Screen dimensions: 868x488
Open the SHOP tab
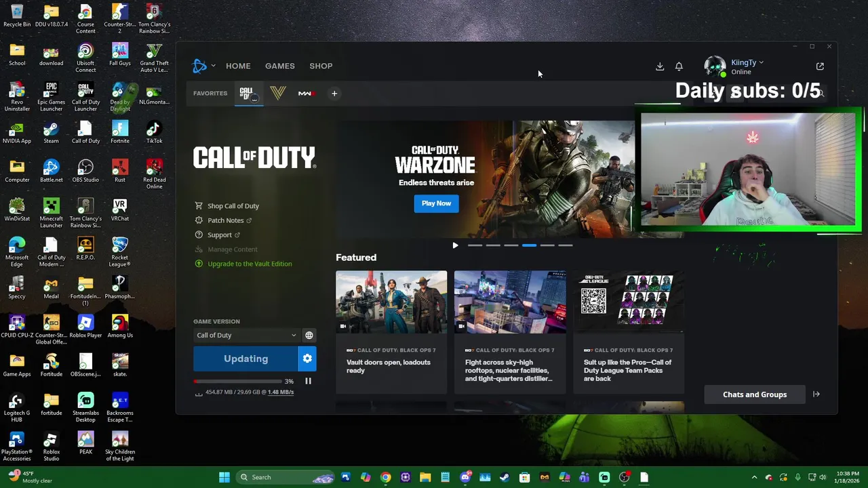pyautogui.click(x=321, y=66)
